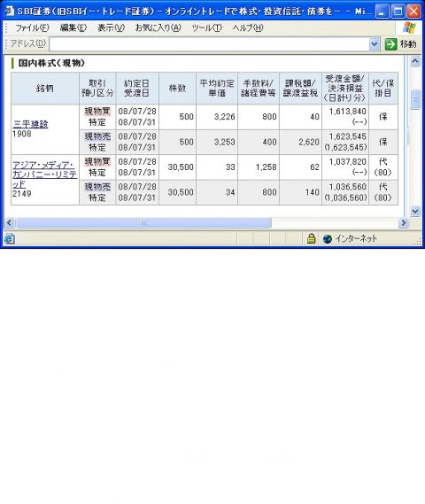Open the ツール(T) menu
425x504 pixels.
pyautogui.click(x=206, y=28)
